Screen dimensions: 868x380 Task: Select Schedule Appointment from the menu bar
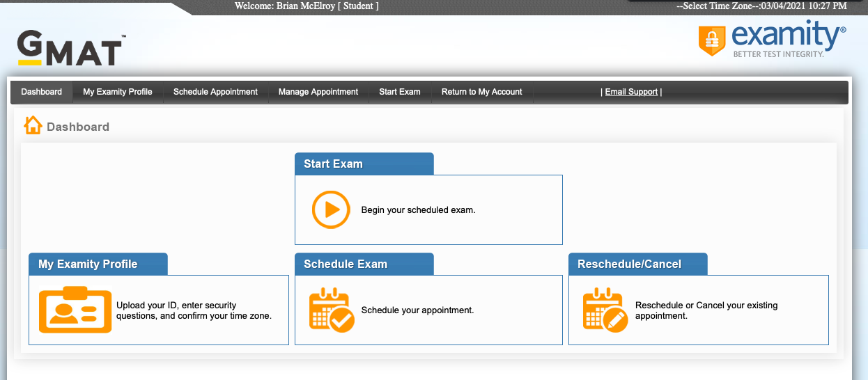tap(215, 92)
